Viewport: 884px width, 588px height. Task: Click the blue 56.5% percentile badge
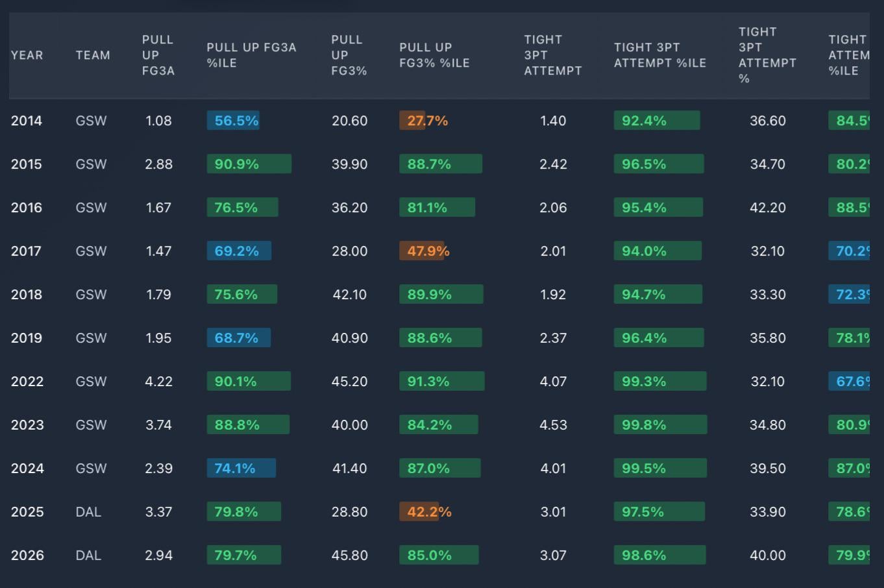coord(234,121)
